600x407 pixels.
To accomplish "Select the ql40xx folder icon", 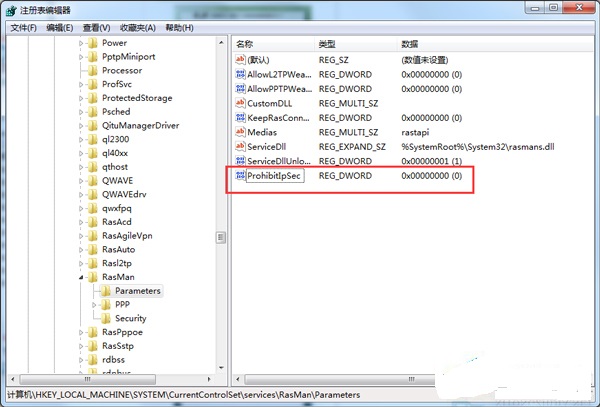I will click(x=93, y=153).
